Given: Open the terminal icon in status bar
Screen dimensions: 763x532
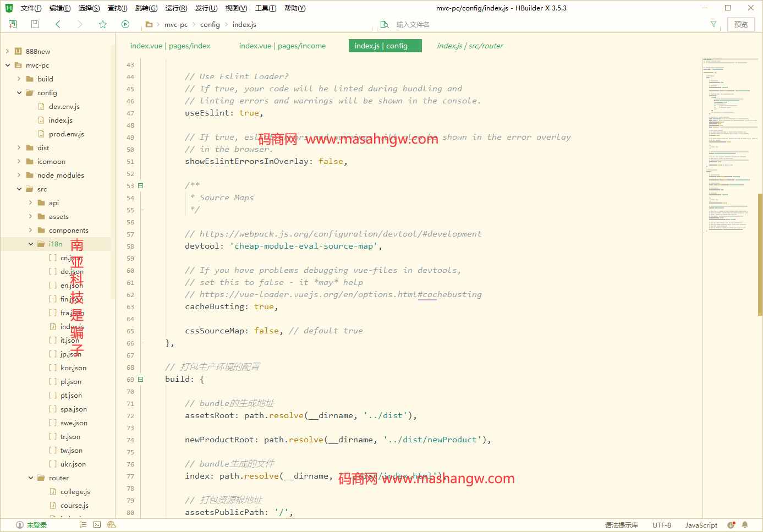Looking at the screenshot, I should 97,525.
